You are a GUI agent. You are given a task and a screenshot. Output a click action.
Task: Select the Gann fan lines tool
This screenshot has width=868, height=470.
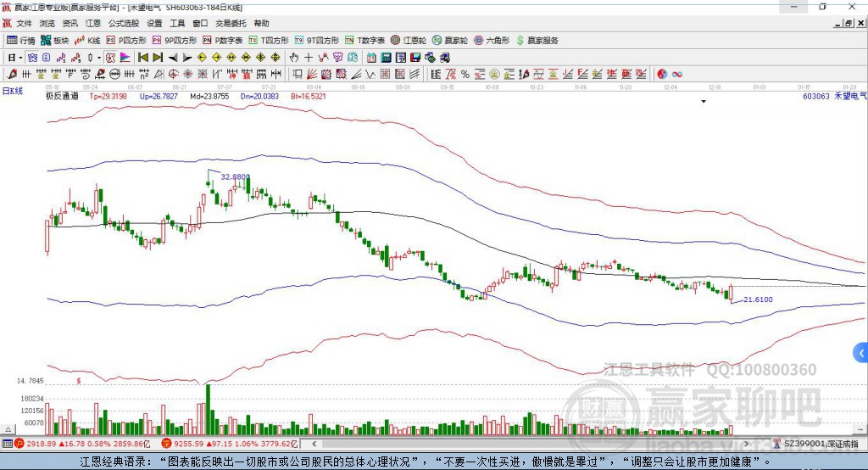312,74
